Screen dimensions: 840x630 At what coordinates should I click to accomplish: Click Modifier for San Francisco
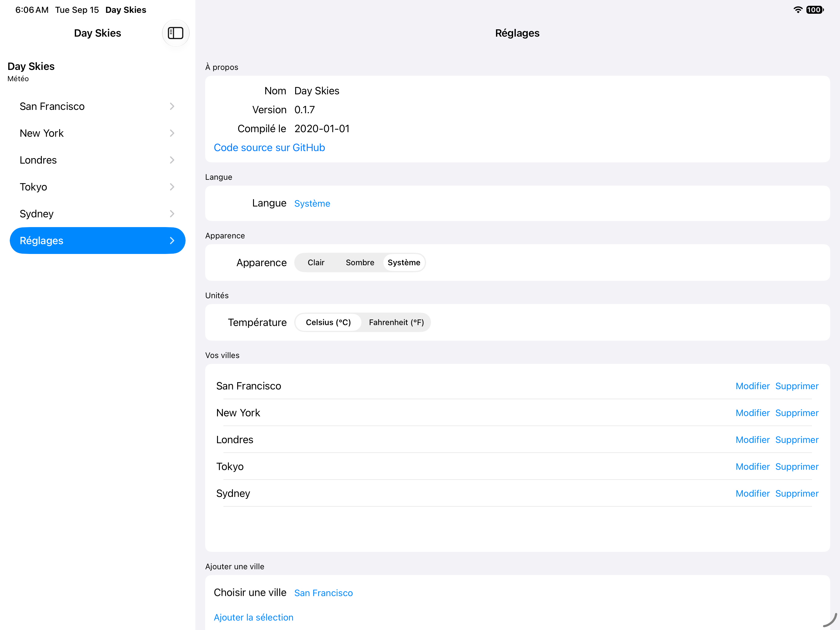click(752, 386)
